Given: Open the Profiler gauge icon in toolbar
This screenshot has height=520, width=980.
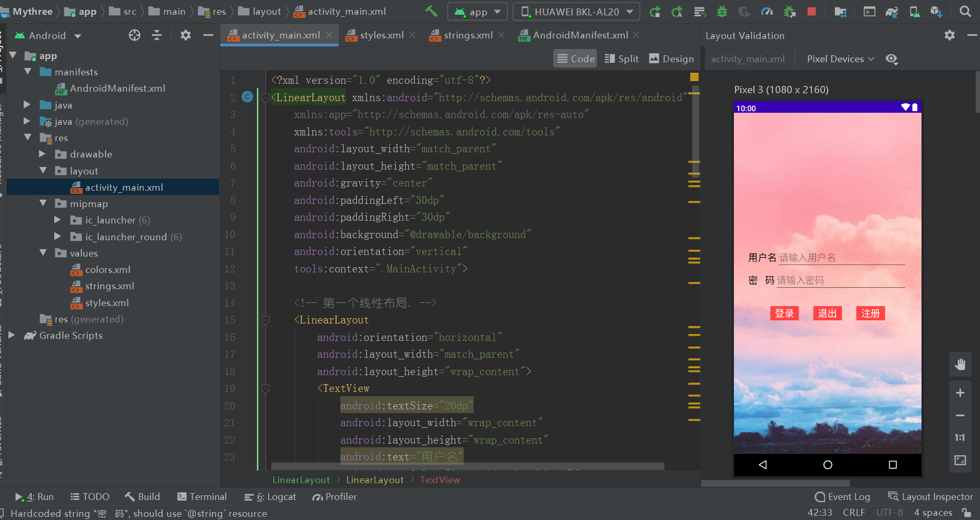Looking at the screenshot, I should click(x=767, y=12).
